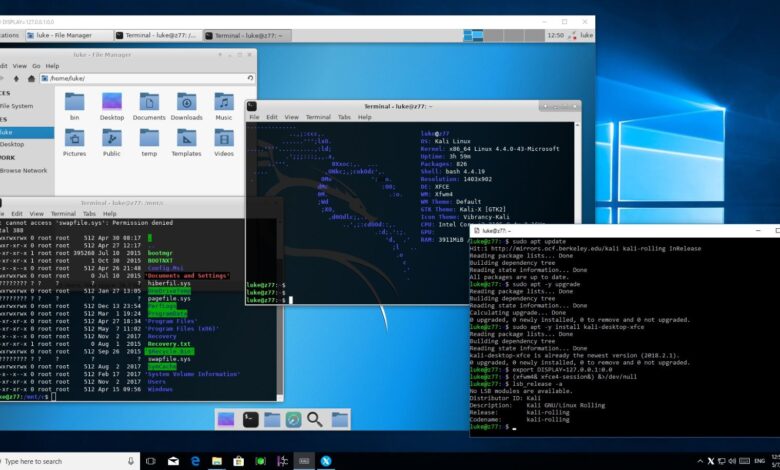Open Terminal menu in Terminal luke@z77: ~ window
Image resolution: width=780 pixels, height=470 pixels.
point(318,117)
